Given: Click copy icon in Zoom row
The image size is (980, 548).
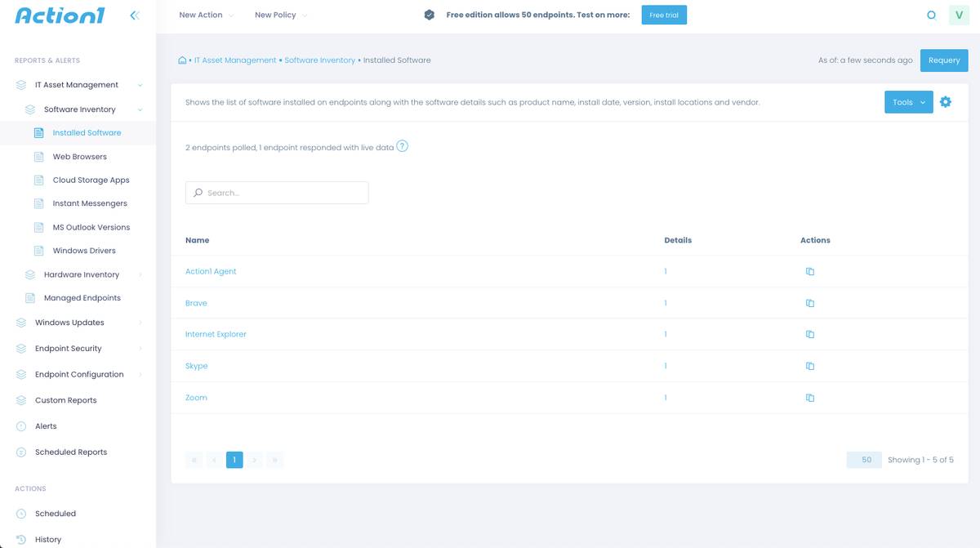Looking at the screenshot, I should [x=810, y=398].
